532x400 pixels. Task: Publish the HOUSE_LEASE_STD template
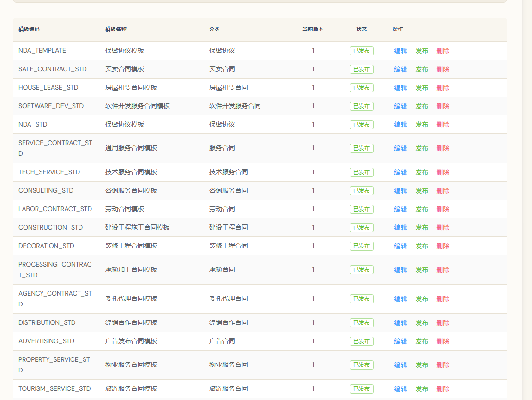point(422,88)
